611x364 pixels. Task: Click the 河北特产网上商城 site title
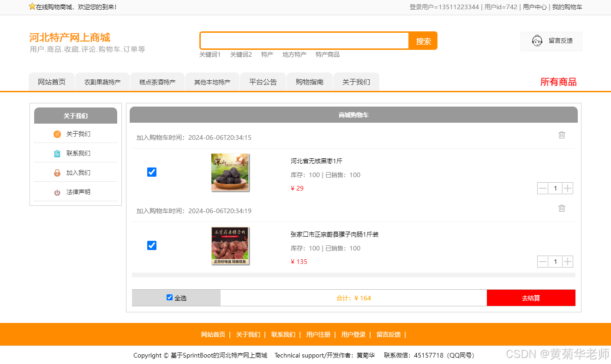(x=70, y=38)
